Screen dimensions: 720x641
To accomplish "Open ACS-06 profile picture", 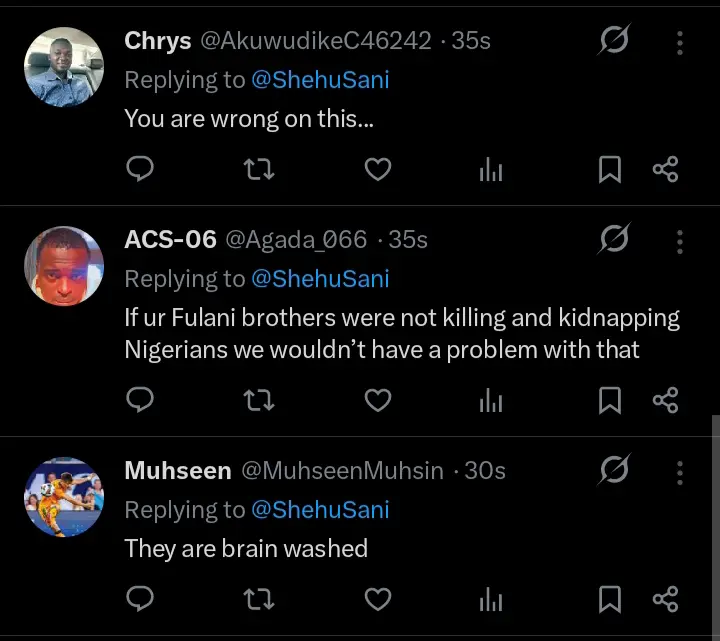I will 64,266.
